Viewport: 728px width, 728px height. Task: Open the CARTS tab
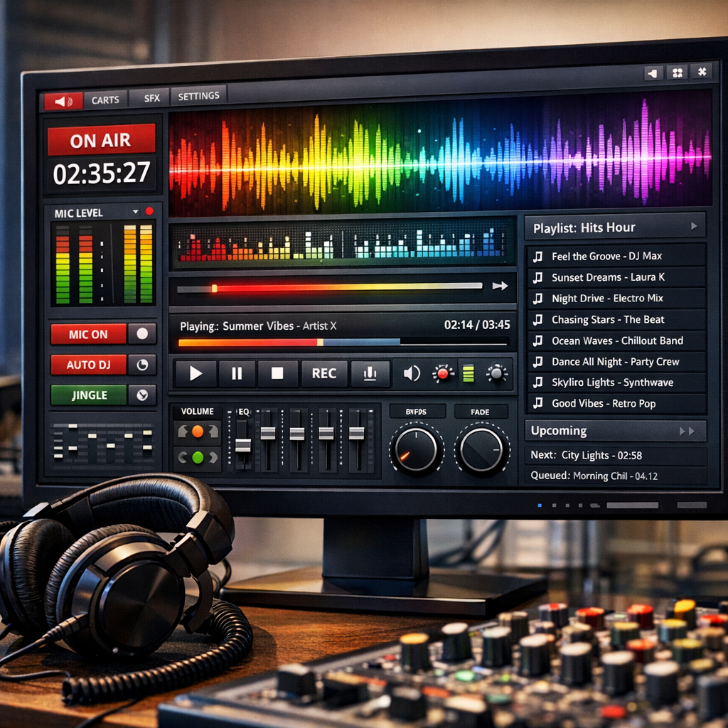point(105,100)
